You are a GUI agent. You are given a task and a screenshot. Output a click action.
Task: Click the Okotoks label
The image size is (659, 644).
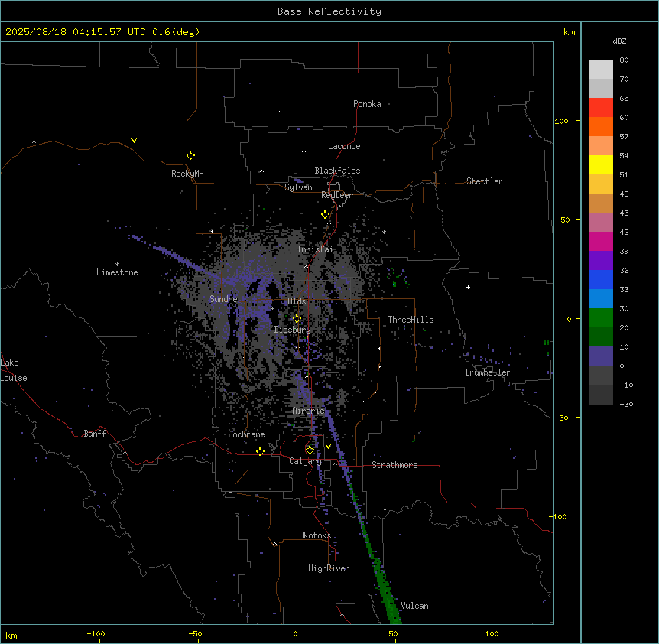315,535
